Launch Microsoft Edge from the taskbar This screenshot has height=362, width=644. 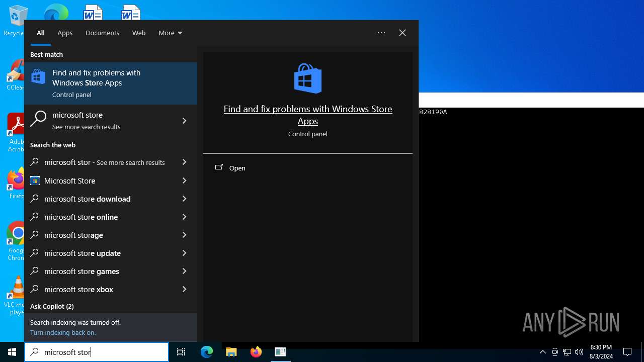coord(207,352)
